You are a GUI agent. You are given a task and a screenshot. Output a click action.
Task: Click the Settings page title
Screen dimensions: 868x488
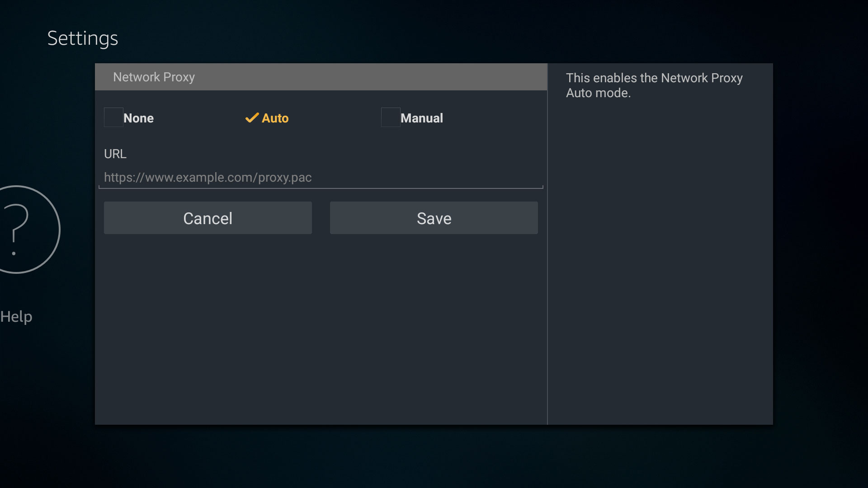point(83,38)
